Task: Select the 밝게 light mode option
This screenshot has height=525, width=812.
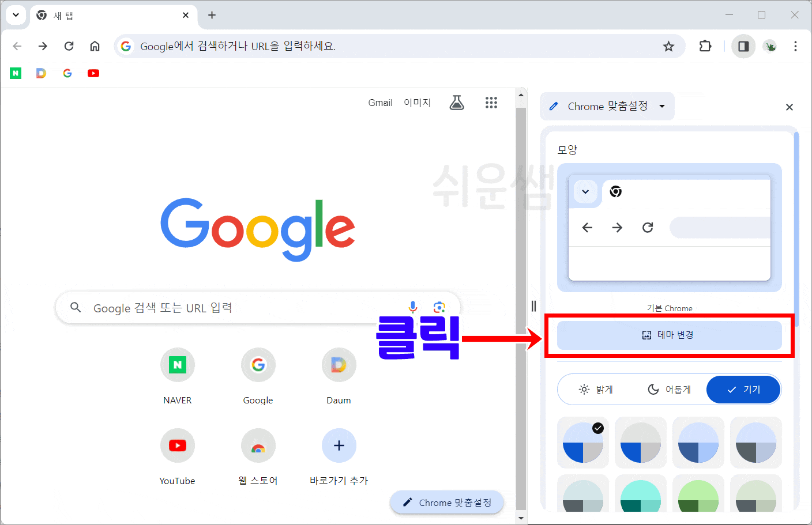Action: point(596,390)
